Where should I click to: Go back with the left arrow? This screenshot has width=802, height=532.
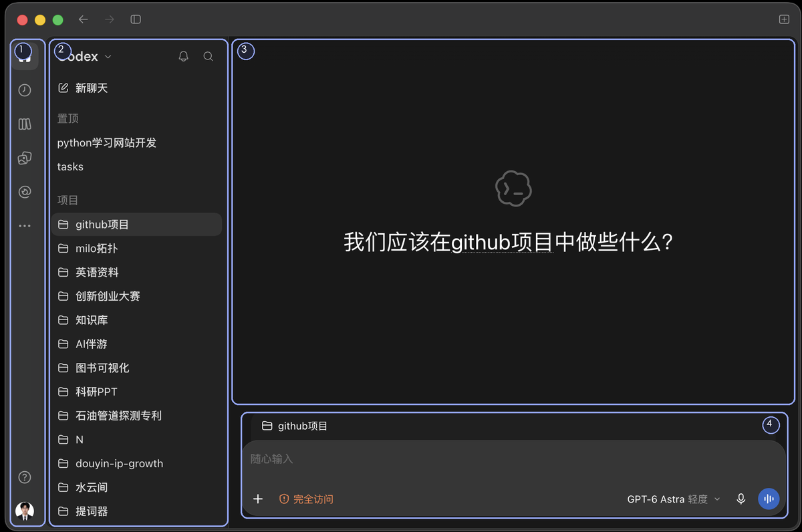(x=84, y=19)
